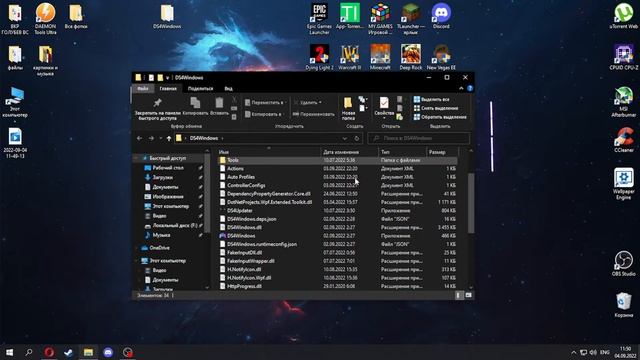640x360 pixels.
Task: Open the Удалить dropdown
Action: [x=308, y=102]
